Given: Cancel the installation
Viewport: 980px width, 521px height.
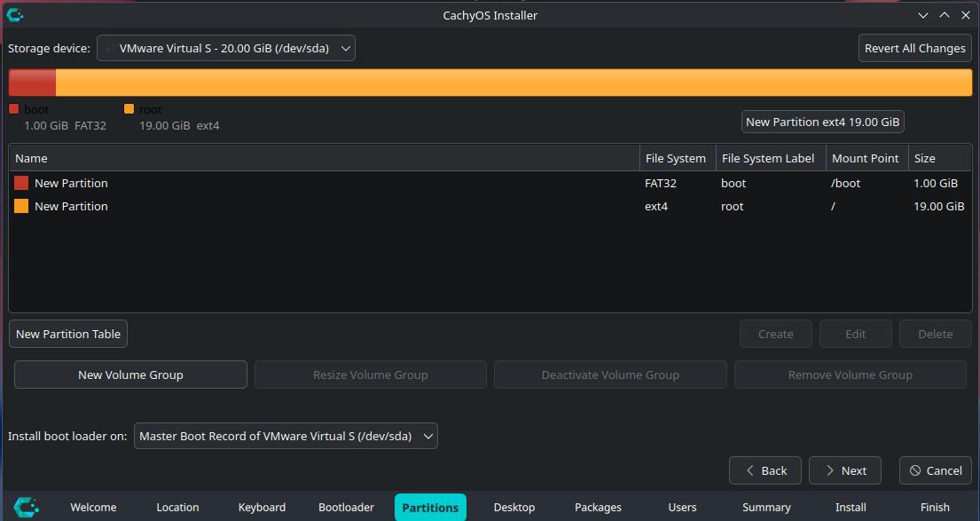Looking at the screenshot, I should [x=936, y=470].
